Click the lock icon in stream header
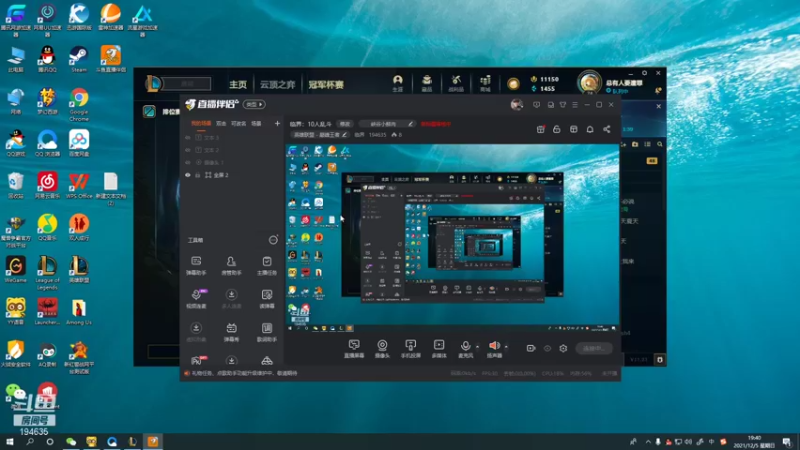Image resolution: width=800 pixels, height=450 pixels. [x=557, y=130]
